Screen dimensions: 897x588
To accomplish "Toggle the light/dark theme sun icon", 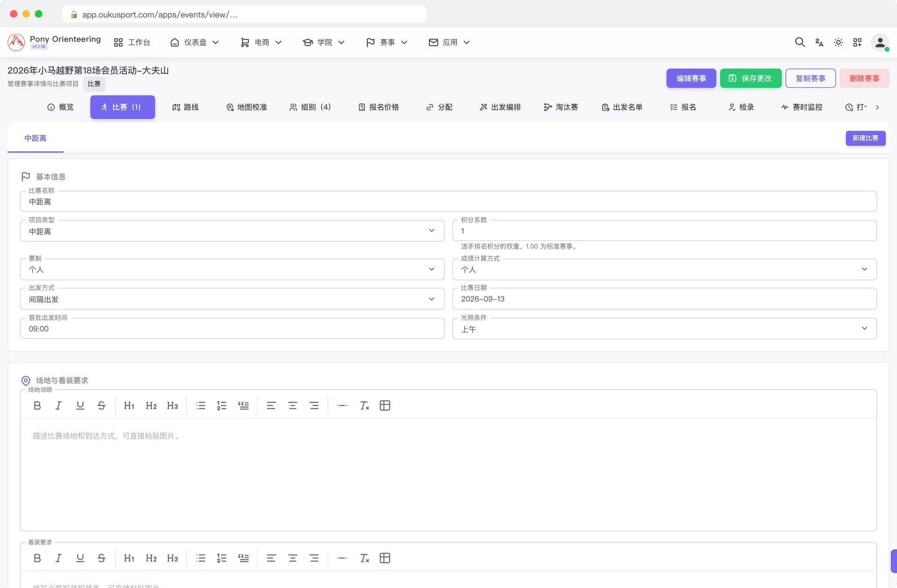I will [838, 43].
